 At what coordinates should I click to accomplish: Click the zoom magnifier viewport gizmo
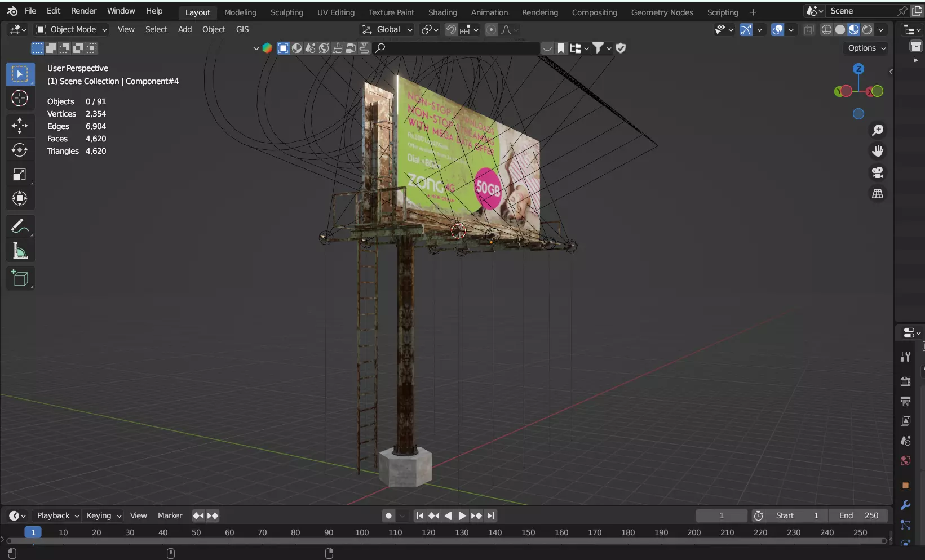[878, 130]
